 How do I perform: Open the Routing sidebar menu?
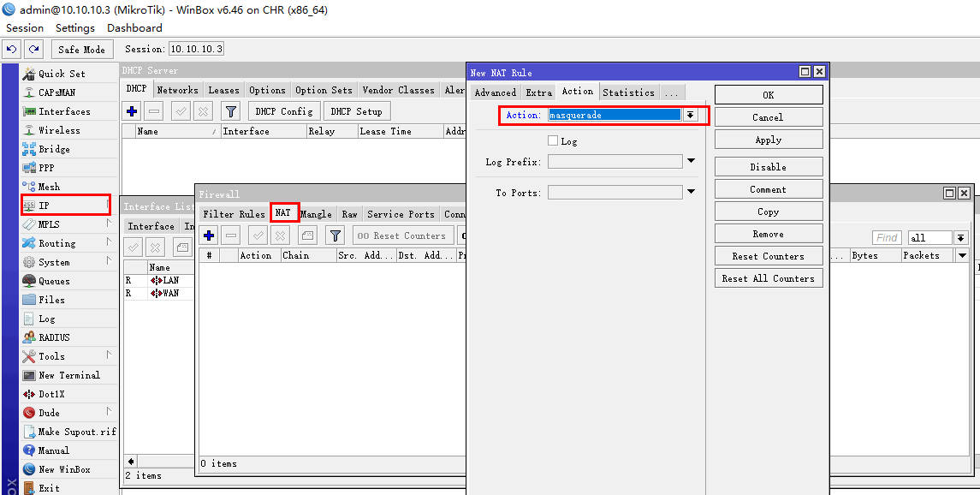pyautogui.click(x=56, y=243)
